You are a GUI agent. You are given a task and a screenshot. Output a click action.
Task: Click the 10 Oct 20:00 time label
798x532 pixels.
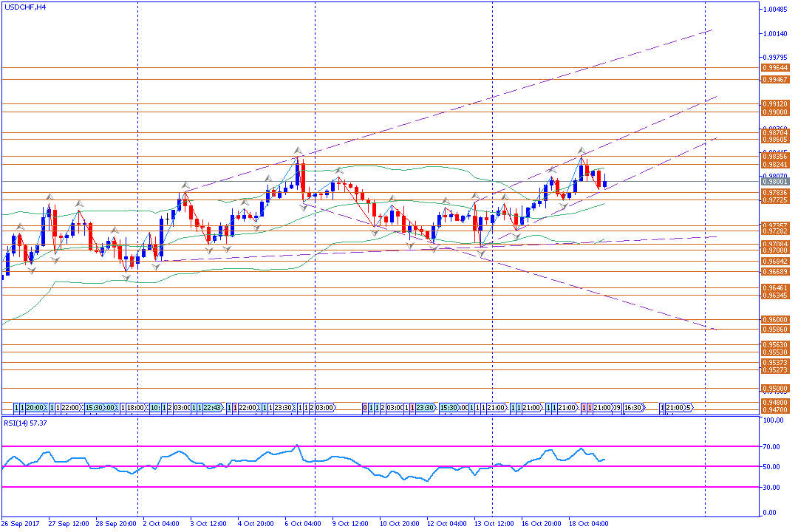point(400,523)
